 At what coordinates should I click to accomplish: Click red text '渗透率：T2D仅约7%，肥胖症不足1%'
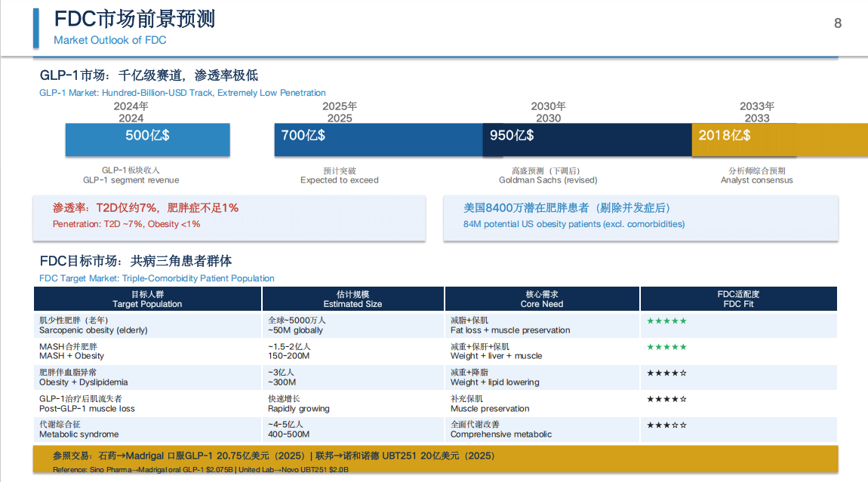(146, 208)
